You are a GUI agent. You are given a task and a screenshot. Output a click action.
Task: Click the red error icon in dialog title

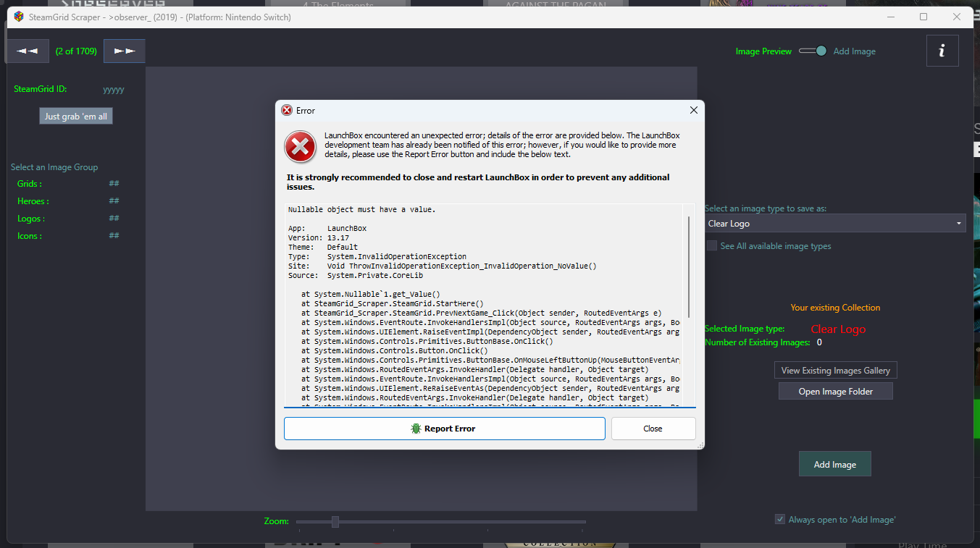point(287,110)
